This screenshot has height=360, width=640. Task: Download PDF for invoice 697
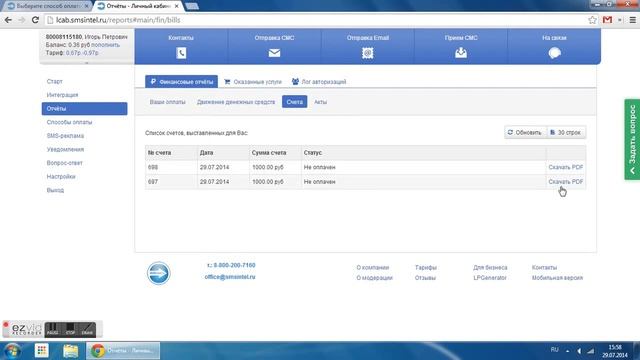tap(566, 182)
